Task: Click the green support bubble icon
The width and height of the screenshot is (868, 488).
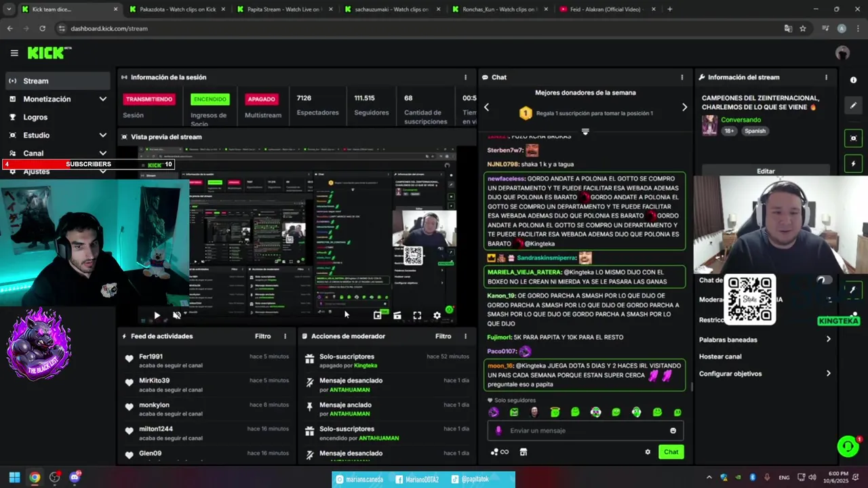Action: click(848, 446)
